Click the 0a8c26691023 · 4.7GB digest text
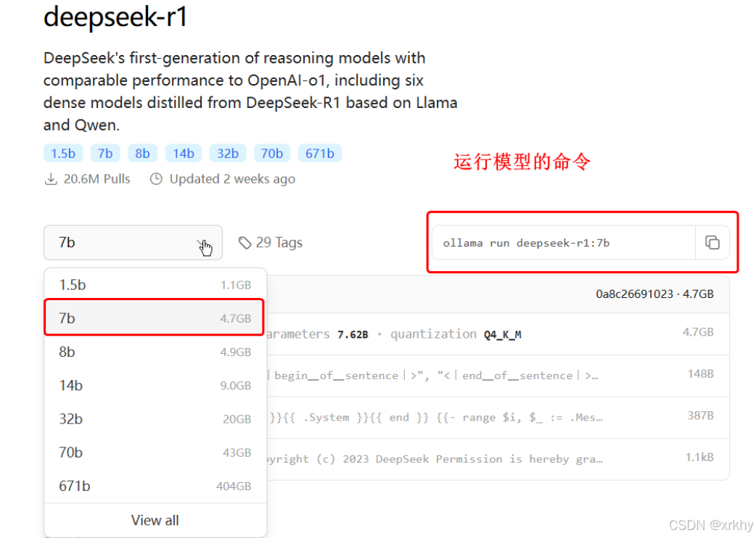This screenshot has height=538, width=756. 654,294
